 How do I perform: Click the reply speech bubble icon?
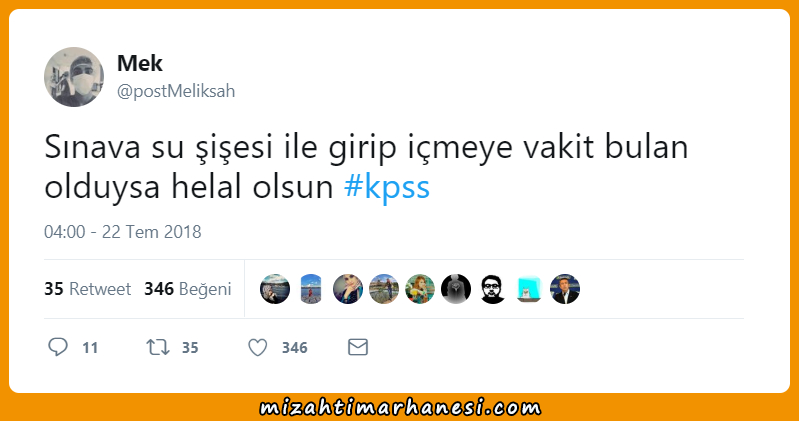tap(58, 347)
